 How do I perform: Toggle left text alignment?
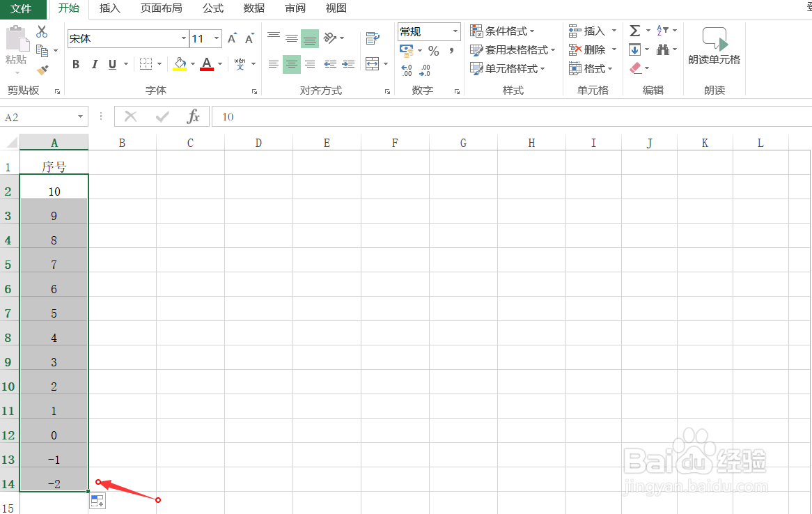pos(274,64)
